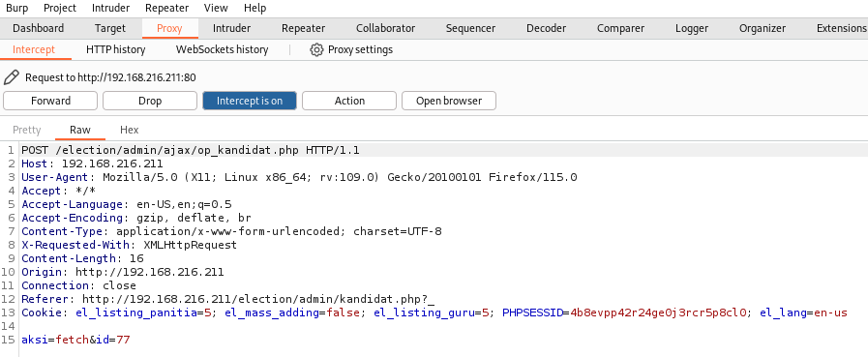This screenshot has width=868, height=357.
Task: Click the X-Requested-With header line
Action: coord(129,245)
